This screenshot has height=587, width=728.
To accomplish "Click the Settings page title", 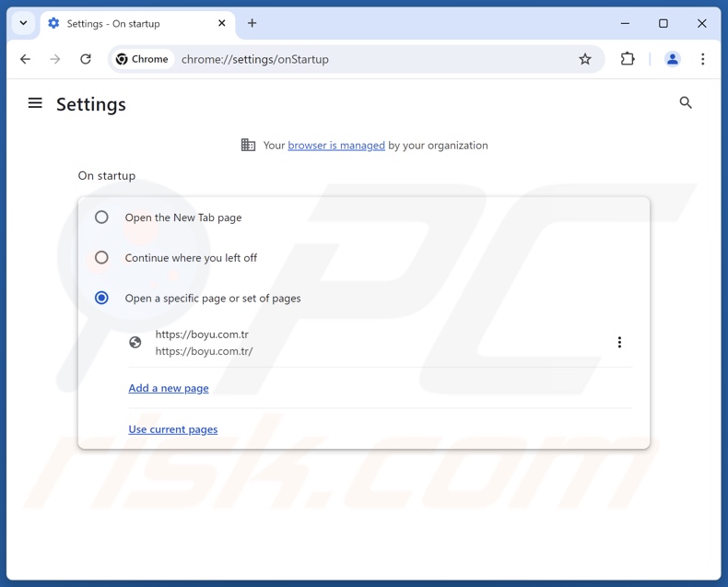I will click(x=91, y=104).
